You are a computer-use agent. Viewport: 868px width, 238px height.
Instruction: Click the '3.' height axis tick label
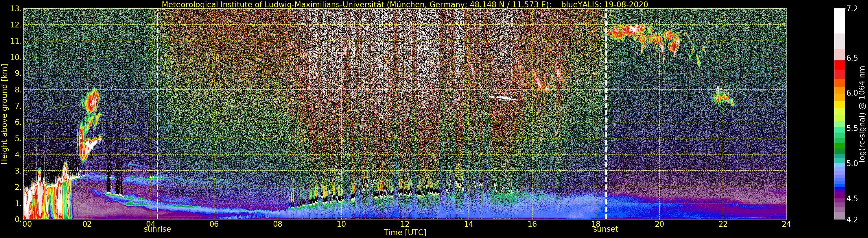pyautogui.click(x=18, y=171)
